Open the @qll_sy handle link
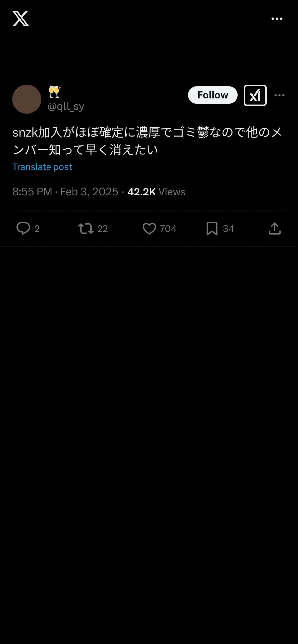The image size is (298, 644). pos(66,106)
